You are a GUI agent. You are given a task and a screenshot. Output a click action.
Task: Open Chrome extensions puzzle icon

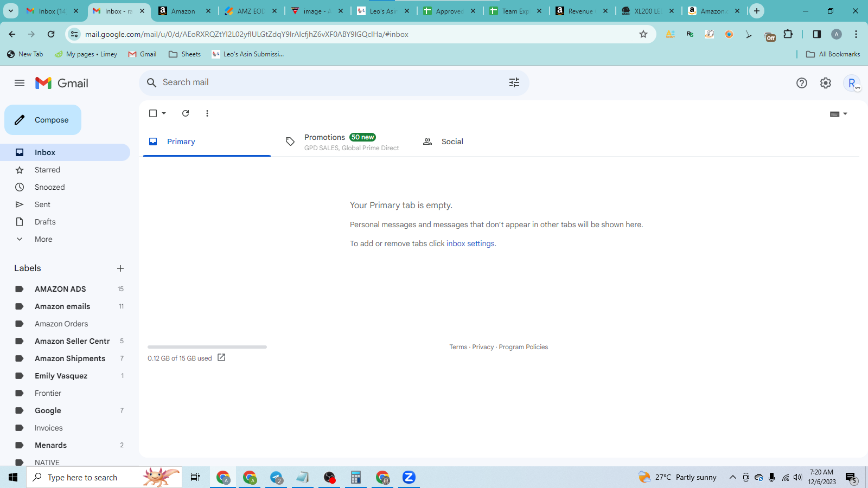788,34
